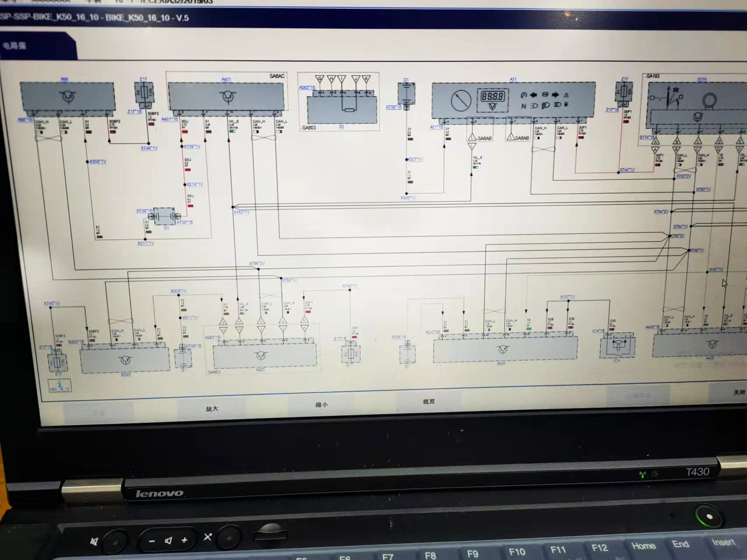Click the A263 control unit block
The height and width of the screenshot is (560, 747).
click(x=264, y=355)
